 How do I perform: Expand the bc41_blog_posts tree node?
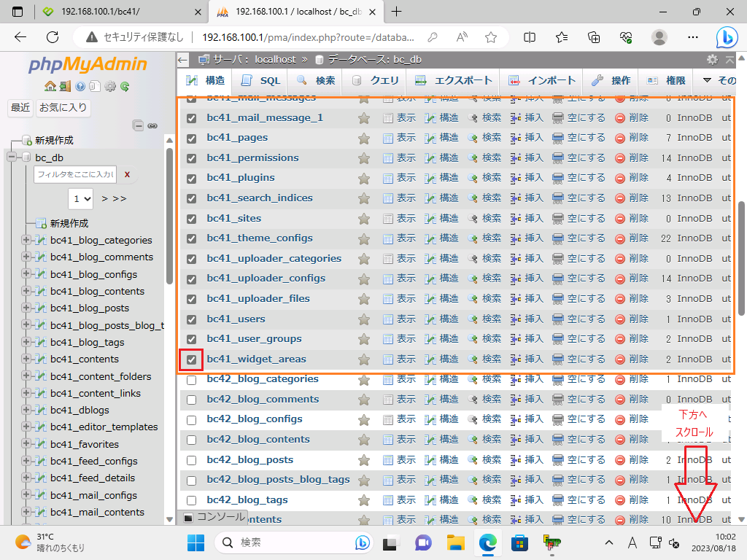(x=26, y=308)
